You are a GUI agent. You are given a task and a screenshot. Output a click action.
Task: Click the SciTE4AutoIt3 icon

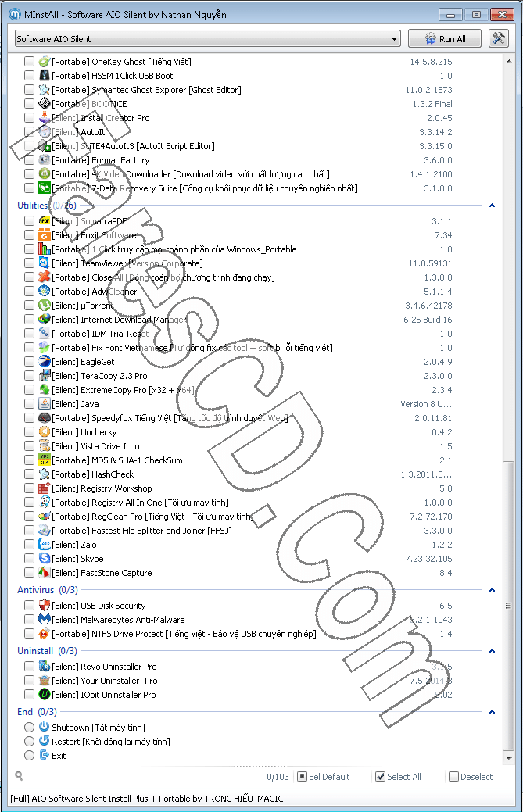[45, 146]
